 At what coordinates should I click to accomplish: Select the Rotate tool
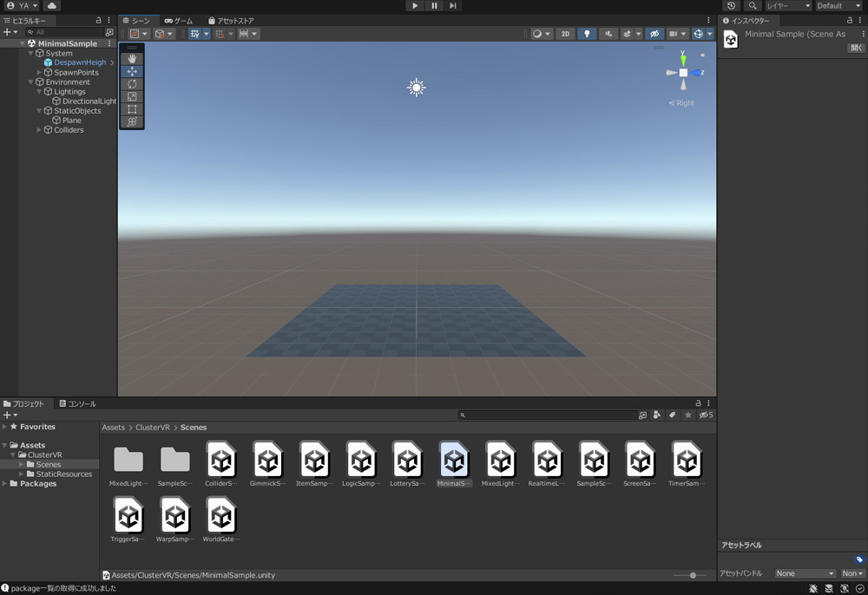click(x=132, y=84)
